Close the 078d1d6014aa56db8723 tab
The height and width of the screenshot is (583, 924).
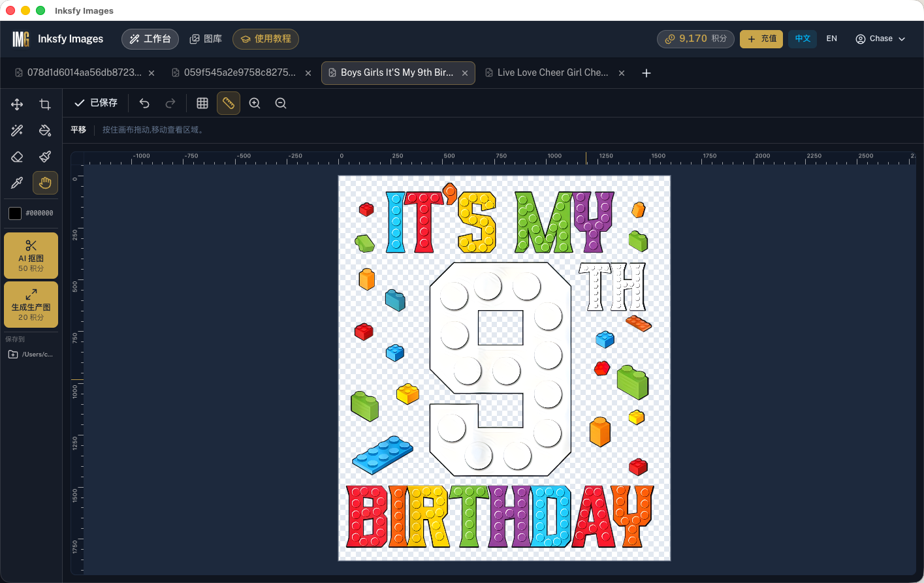pyautogui.click(x=151, y=73)
